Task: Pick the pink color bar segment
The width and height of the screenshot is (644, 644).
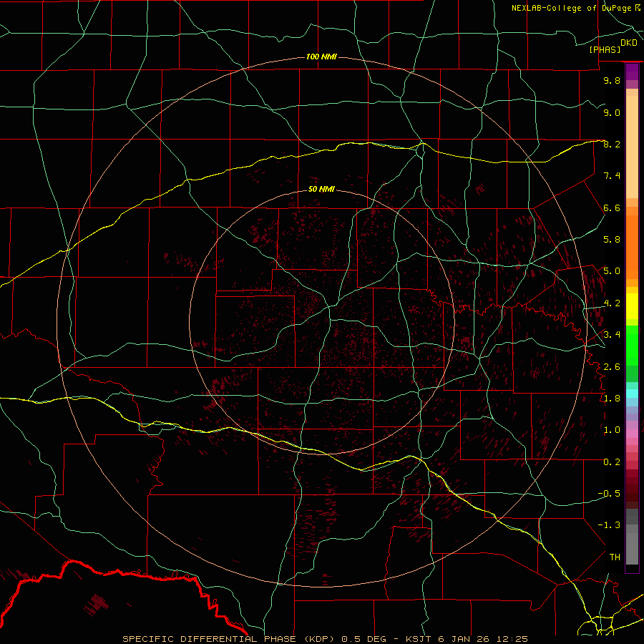Action: pyautogui.click(x=632, y=434)
